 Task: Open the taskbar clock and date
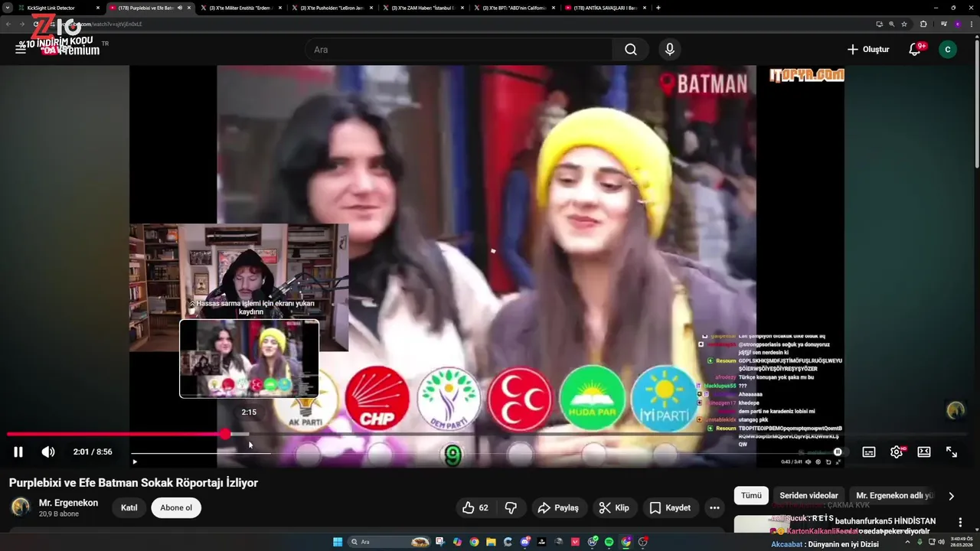click(961, 542)
